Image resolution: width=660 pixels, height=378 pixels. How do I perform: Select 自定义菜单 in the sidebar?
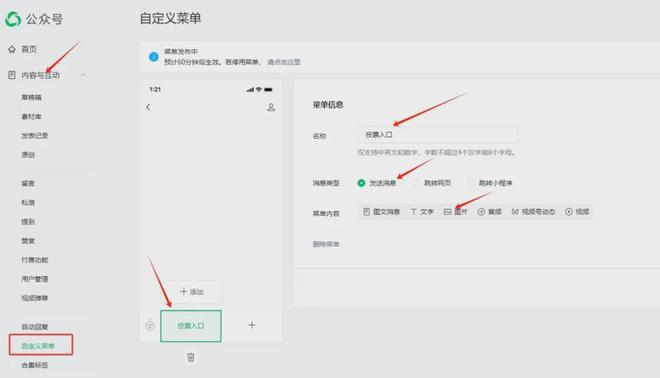click(x=38, y=346)
